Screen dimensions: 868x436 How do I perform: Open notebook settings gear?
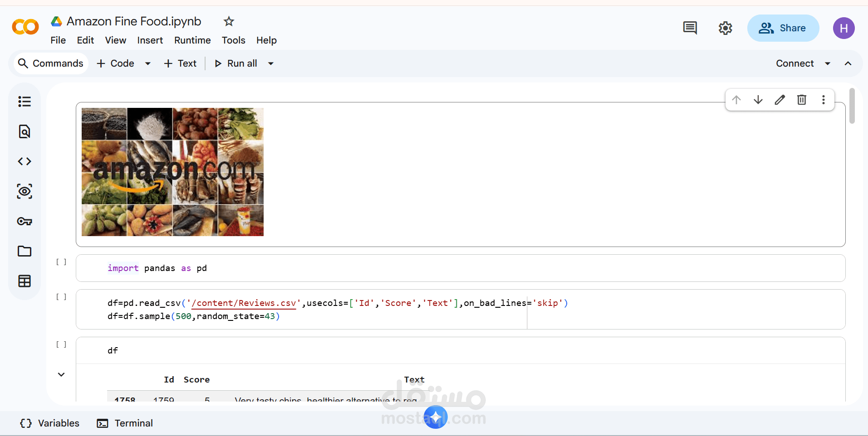click(726, 28)
